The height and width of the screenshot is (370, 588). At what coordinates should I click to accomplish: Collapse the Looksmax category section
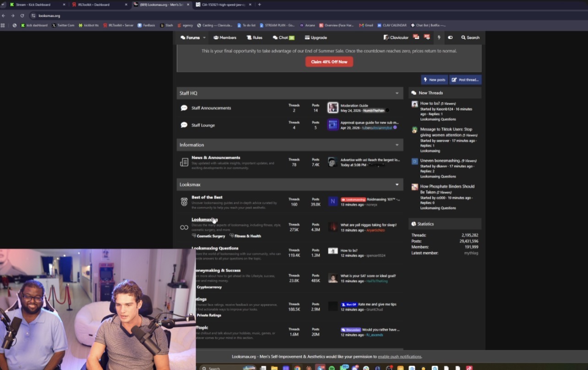coord(397,185)
